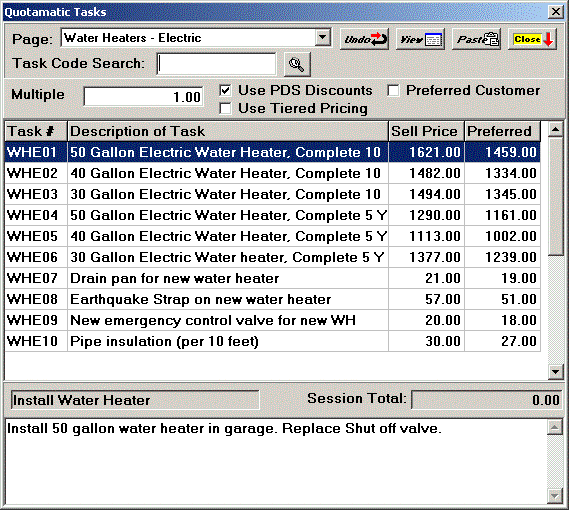Image resolution: width=569 pixels, height=510 pixels.
Task: Click the magnifying glass search icon
Action: click(297, 64)
